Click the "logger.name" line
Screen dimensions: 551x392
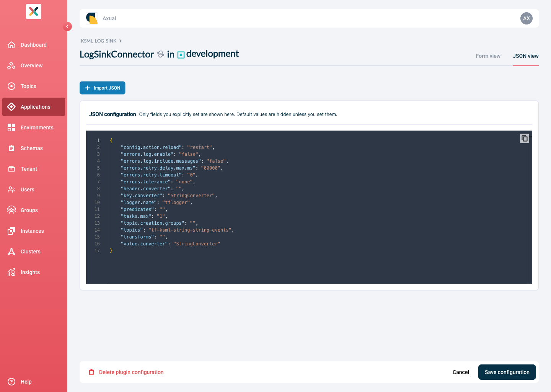click(x=156, y=203)
